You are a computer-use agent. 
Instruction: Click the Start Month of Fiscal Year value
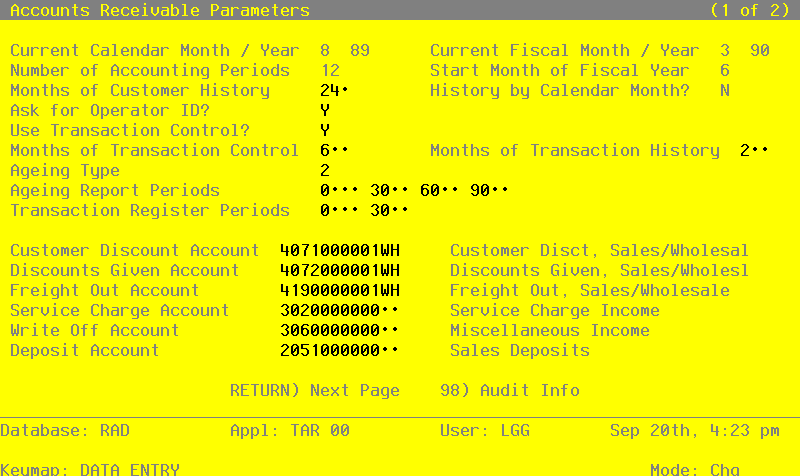coord(725,70)
